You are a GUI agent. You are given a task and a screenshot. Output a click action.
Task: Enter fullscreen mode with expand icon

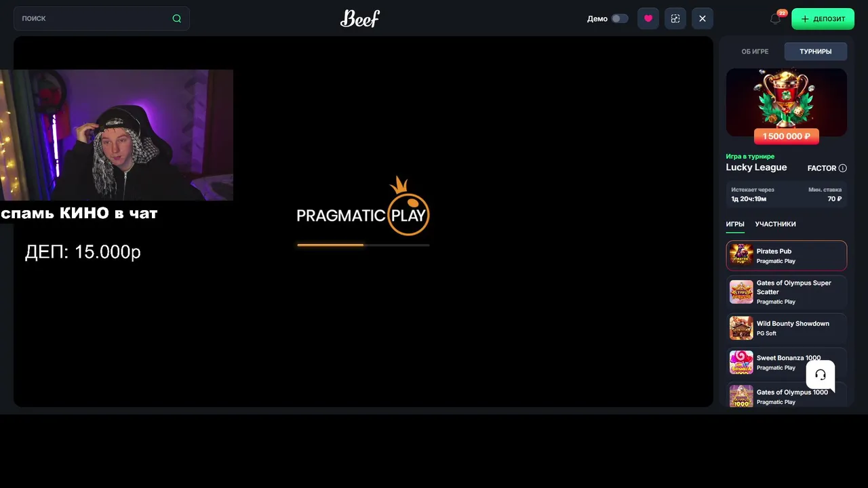point(675,18)
